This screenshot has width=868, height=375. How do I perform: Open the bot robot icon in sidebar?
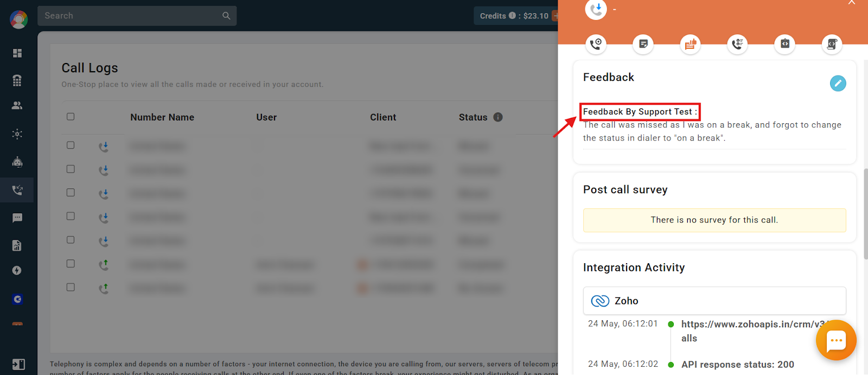click(x=17, y=162)
